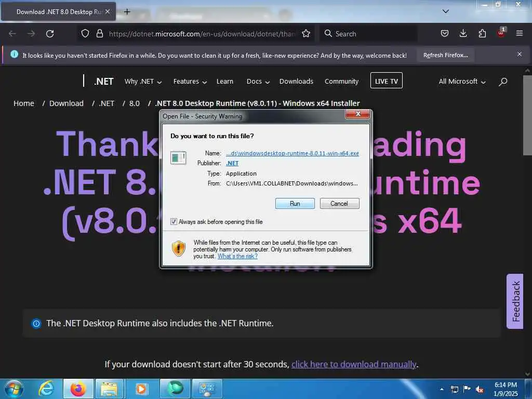532x399 pixels.
Task: Open the Pocket save icon
Action: click(445, 34)
